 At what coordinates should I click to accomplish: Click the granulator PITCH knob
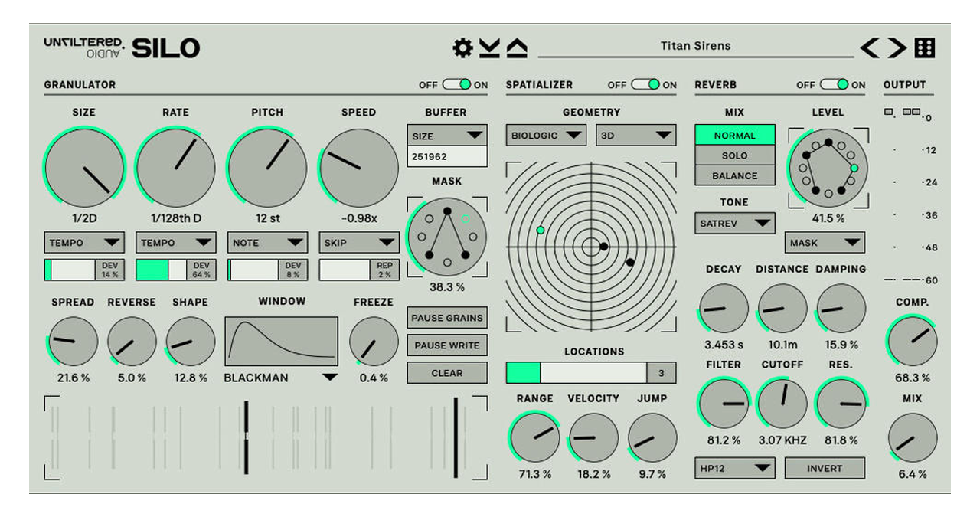(x=267, y=168)
